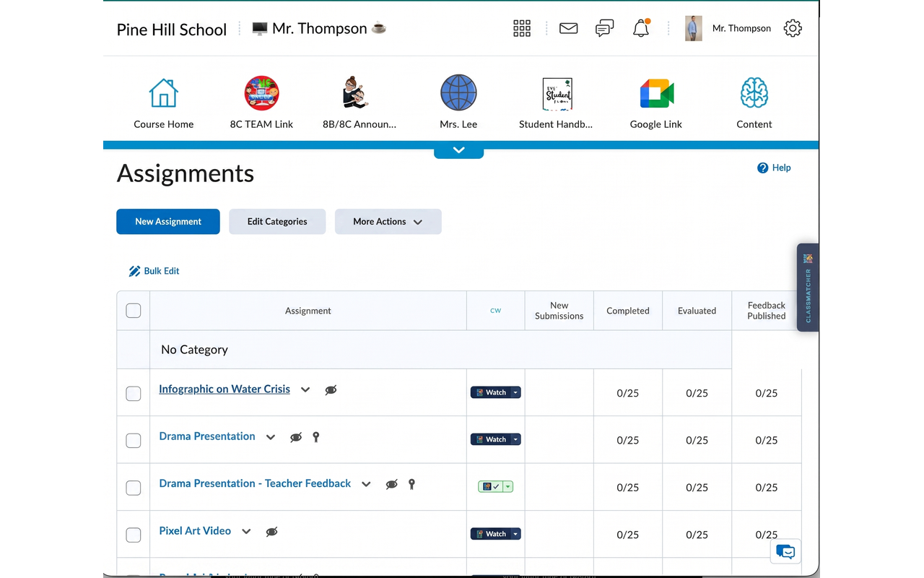924x578 pixels.
Task: Expand actions chevron for Drama Presentation - Teacher Feedback
Action: [x=366, y=484]
